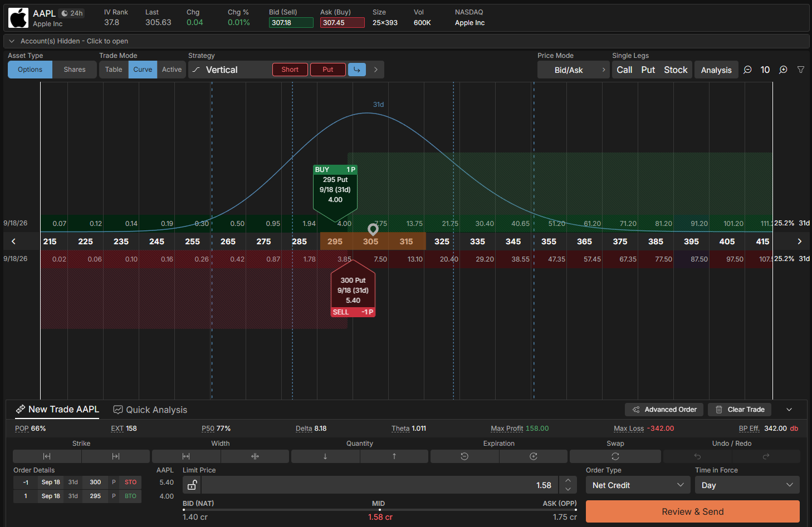Select Shares asset type
This screenshot has width=812, height=527.
pos(75,70)
